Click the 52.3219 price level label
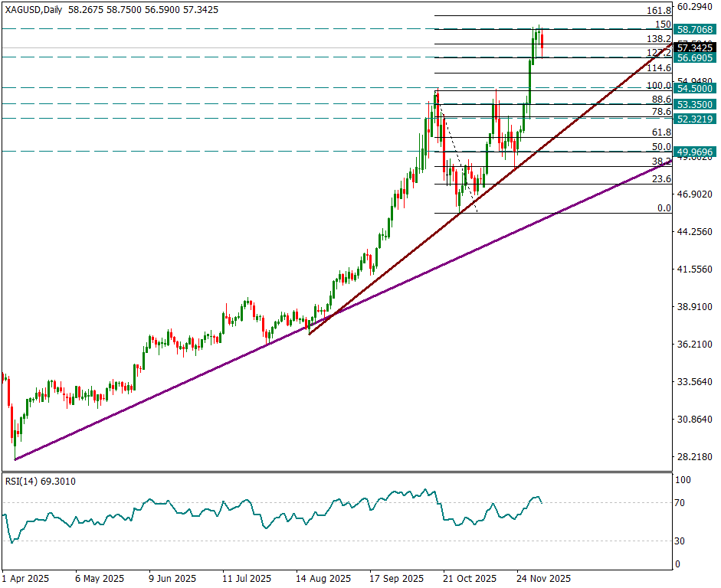Screen dimensions: 721x588 point(695,119)
